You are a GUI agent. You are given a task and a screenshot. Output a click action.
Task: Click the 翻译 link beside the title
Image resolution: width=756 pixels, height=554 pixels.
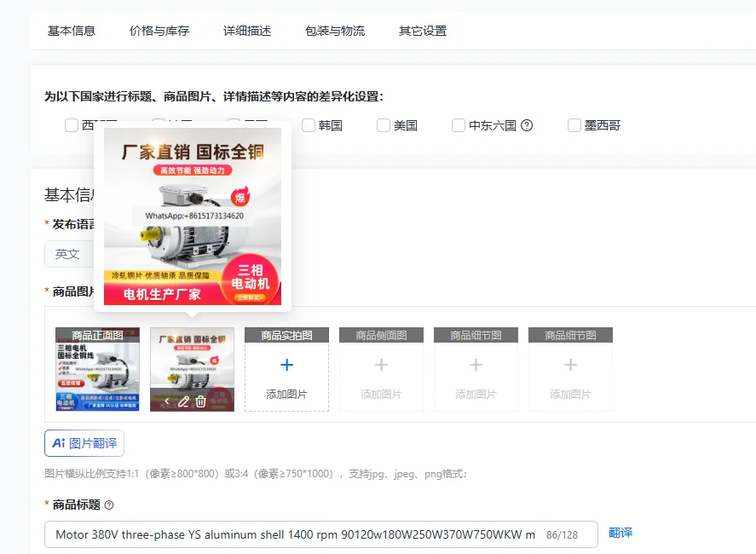tap(620, 533)
